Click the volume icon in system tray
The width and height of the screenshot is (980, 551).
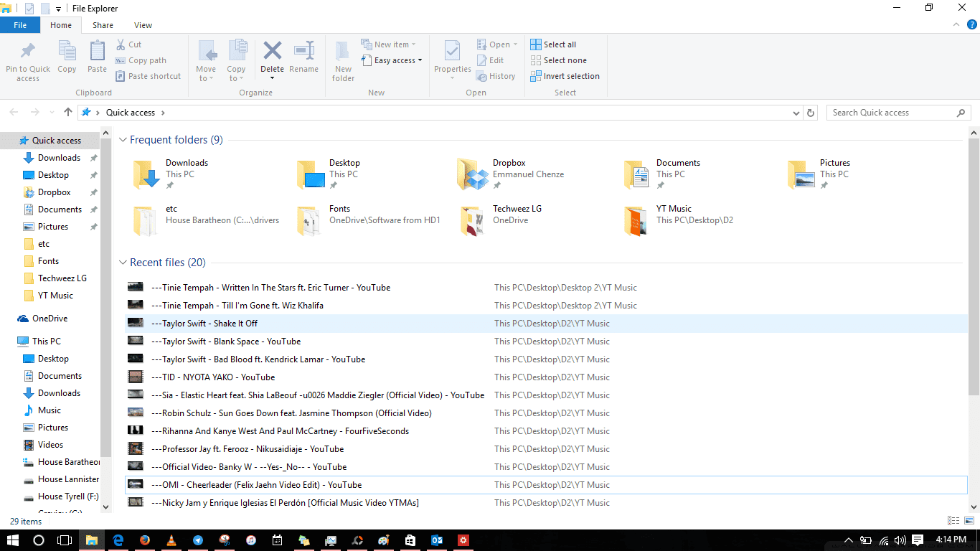[x=900, y=540]
